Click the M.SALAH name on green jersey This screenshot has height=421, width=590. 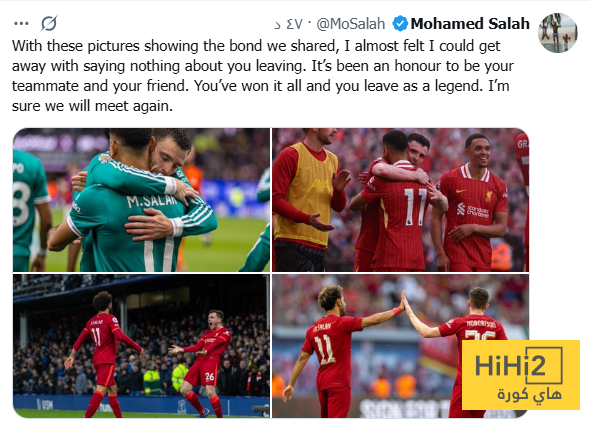pyautogui.click(x=152, y=201)
